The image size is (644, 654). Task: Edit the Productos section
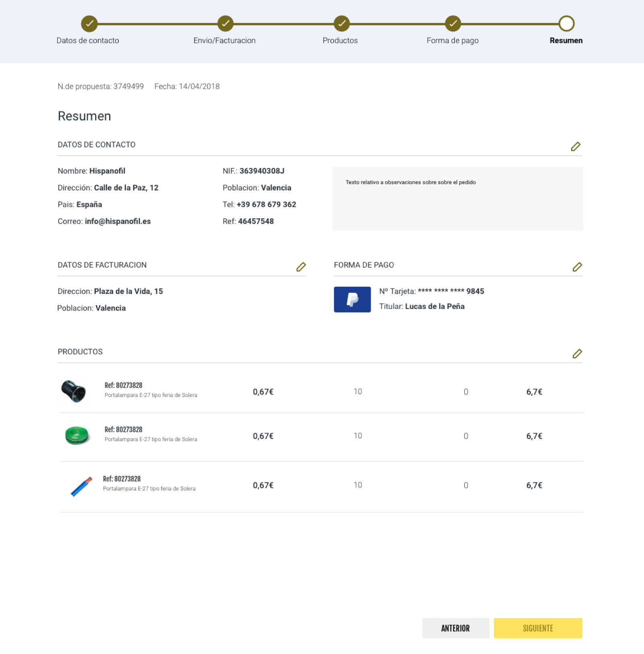tap(578, 354)
